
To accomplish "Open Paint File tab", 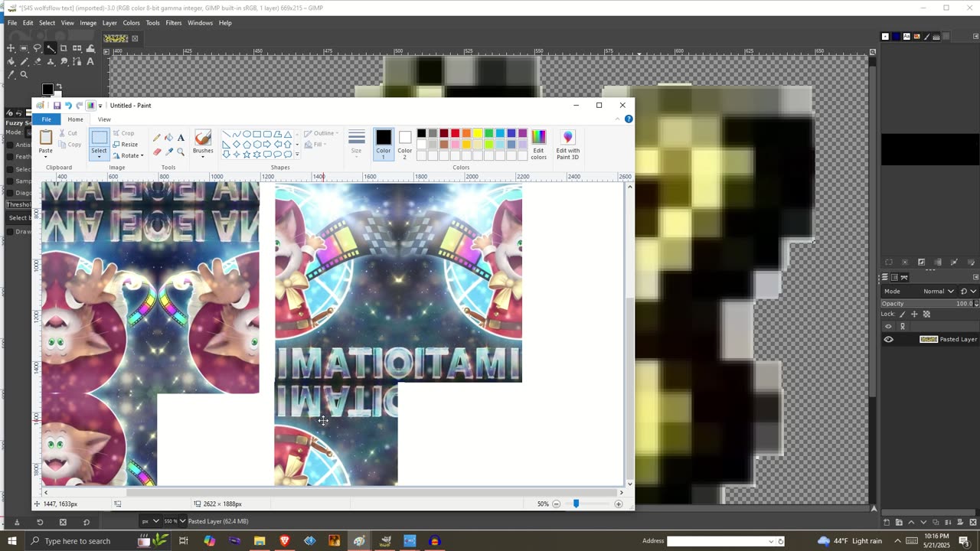I will [x=47, y=119].
